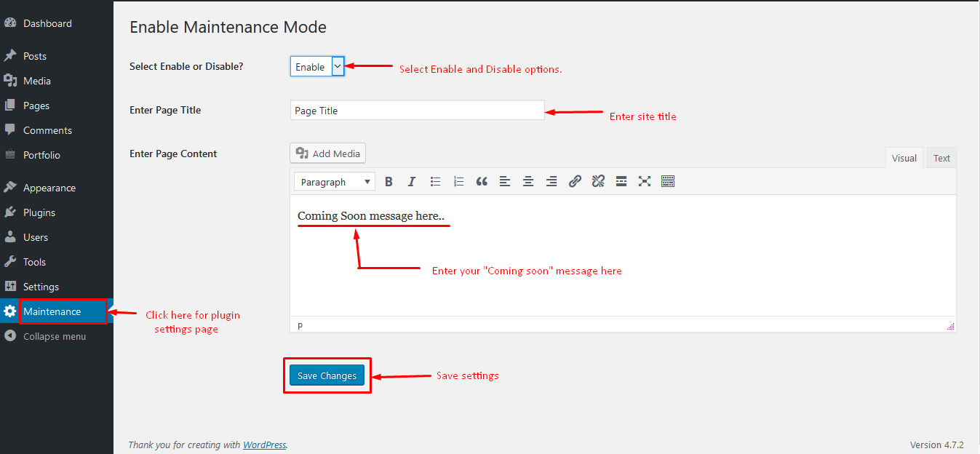980x454 pixels.
Task: Click the Collapse menu label
Action: (x=55, y=336)
